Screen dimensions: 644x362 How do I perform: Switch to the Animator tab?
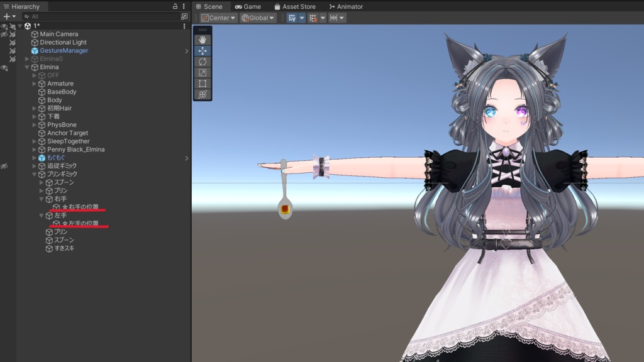point(346,6)
